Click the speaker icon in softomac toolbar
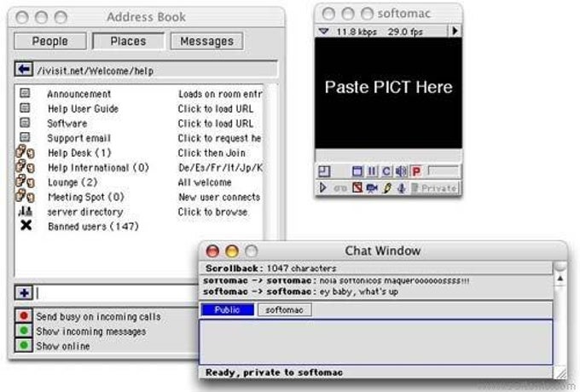 tap(401, 171)
